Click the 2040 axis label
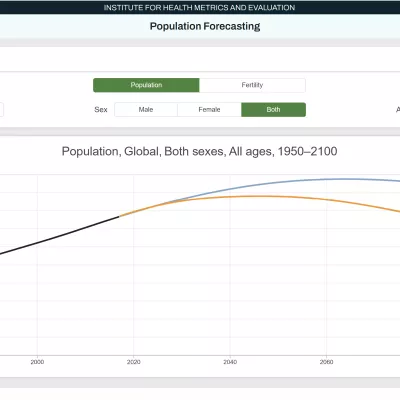This screenshot has height=400, width=400. [x=230, y=362]
